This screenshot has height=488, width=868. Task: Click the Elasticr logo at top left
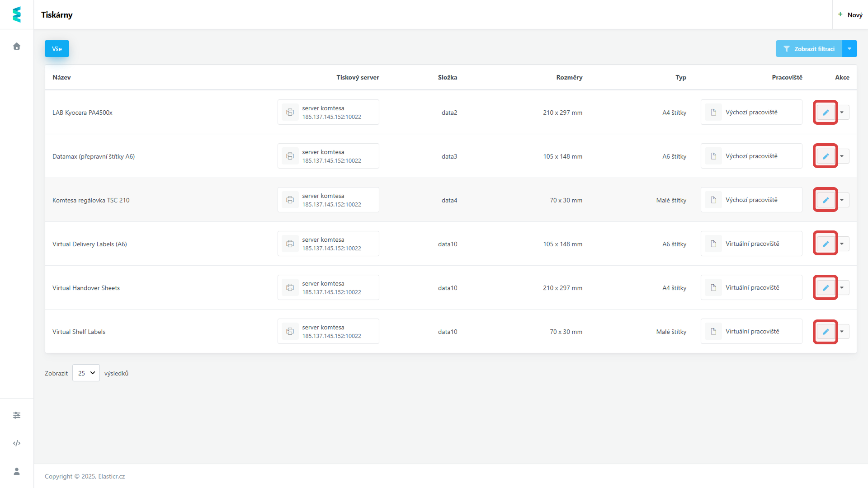point(17,14)
